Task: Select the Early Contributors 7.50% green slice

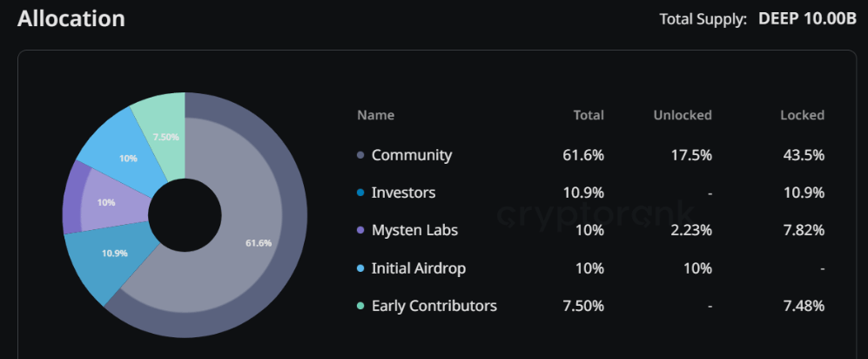Action: click(x=164, y=137)
